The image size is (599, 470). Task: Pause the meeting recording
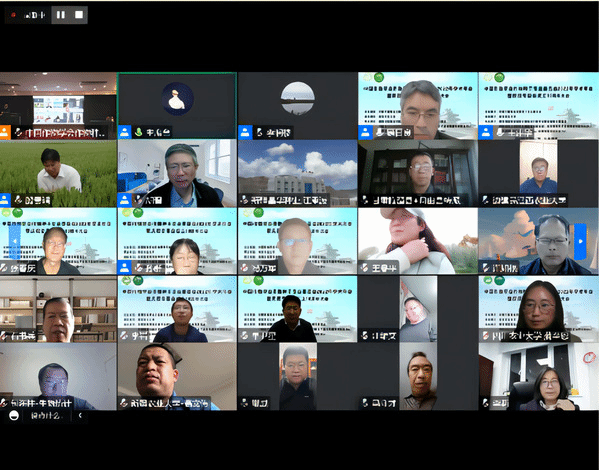(61, 15)
